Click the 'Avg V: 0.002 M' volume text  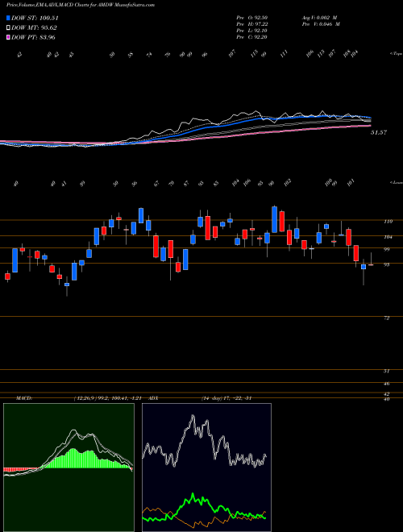point(321,18)
